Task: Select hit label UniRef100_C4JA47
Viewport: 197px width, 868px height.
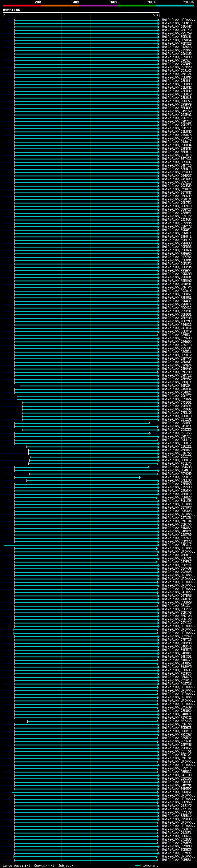Action: pos(177,142)
